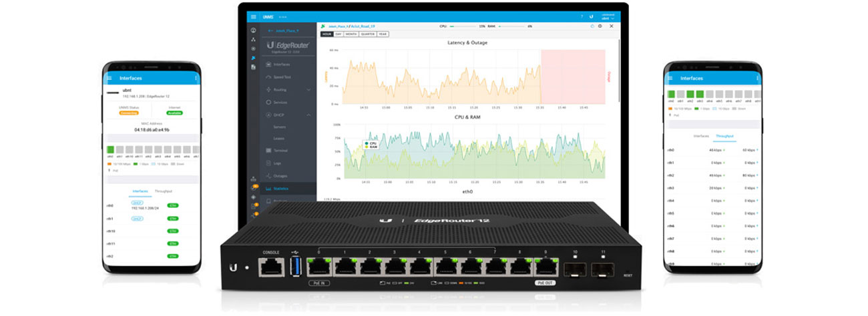This screenshot has height=316, width=868.
Task: Select Leases under DHCP
Action: pos(279,138)
